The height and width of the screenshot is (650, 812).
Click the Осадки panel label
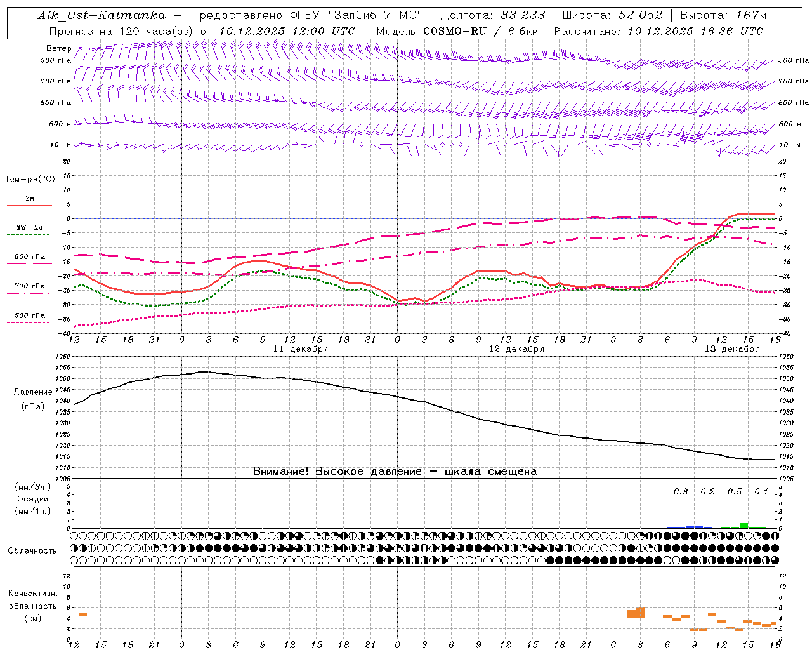(32, 499)
